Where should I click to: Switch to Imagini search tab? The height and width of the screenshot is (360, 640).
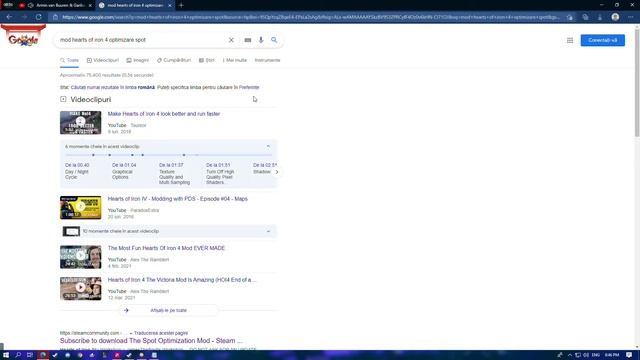pos(138,60)
